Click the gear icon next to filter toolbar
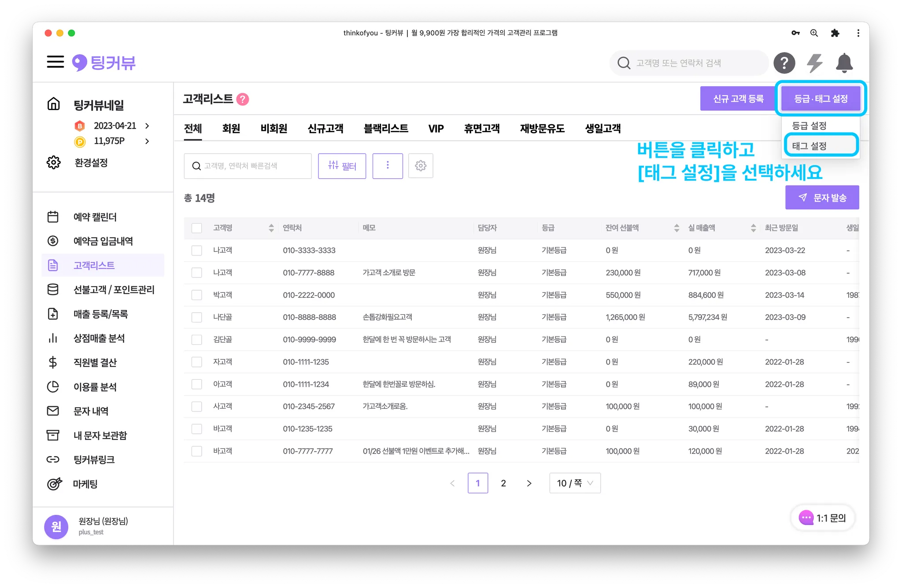The image size is (902, 588). pyautogui.click(x=421, y=166)
